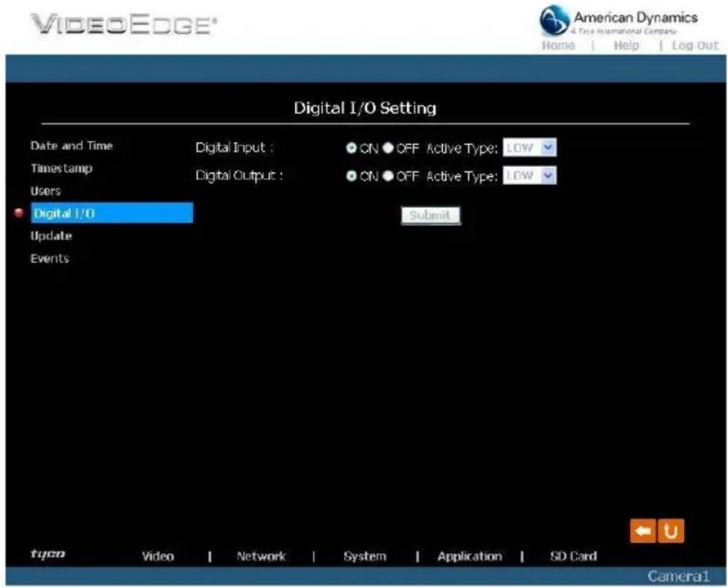Click the Submit button
728x588 pixels.
431,216
